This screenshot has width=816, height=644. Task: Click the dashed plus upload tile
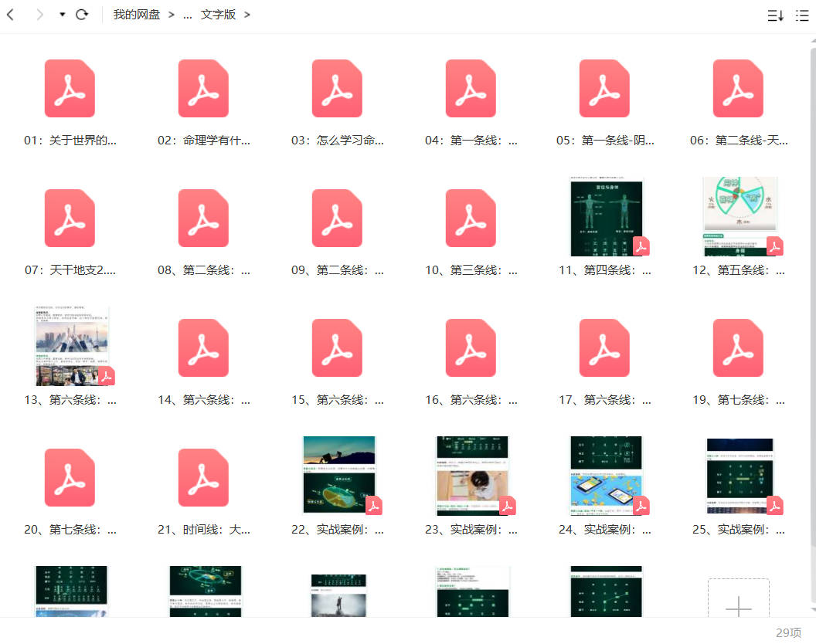point(739,598)
